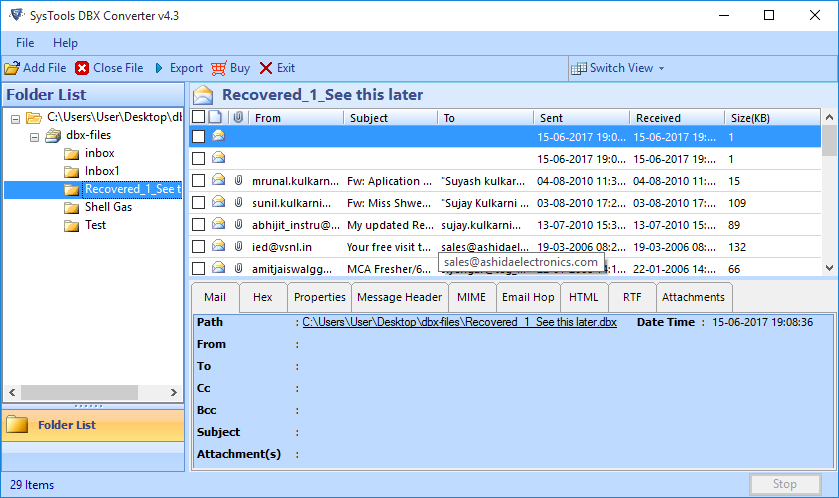Select the Shell Gas folder icon
The height and width of the screenshot is (498, 839).
[x=72, y=208]
